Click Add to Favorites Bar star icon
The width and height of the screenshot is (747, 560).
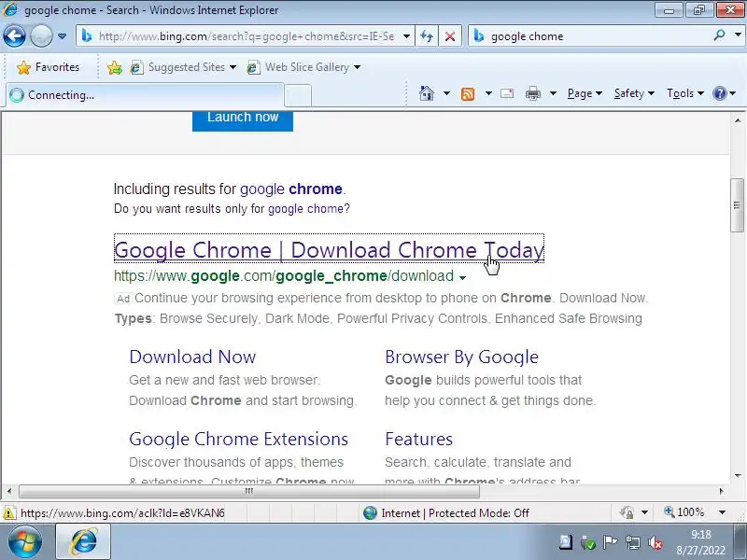pos(114,67)
